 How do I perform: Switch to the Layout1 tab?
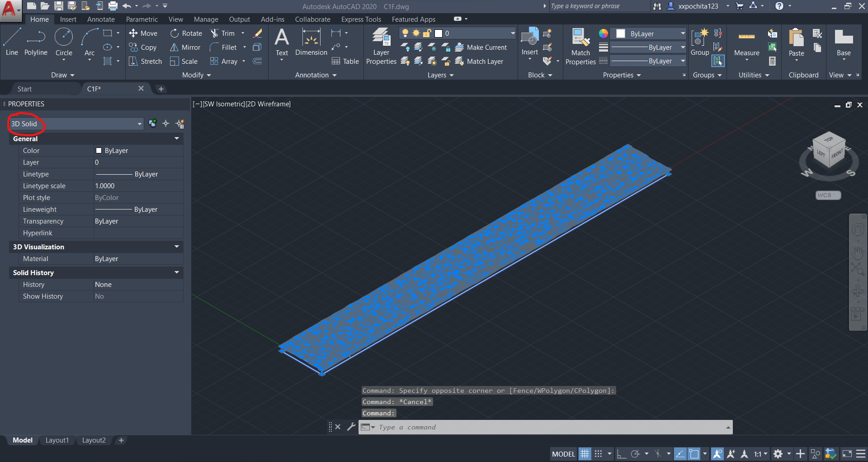pos(57,440)
